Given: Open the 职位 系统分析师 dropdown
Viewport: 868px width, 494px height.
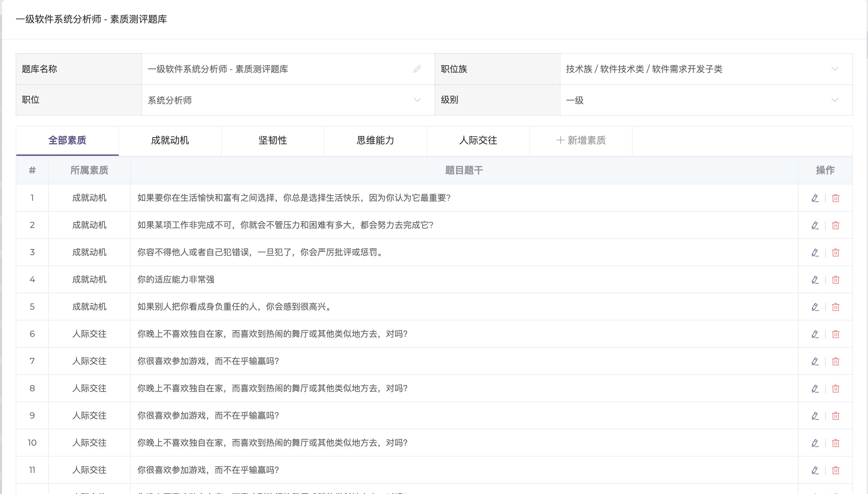Looking at the screenshot, I should click(417, 100).
